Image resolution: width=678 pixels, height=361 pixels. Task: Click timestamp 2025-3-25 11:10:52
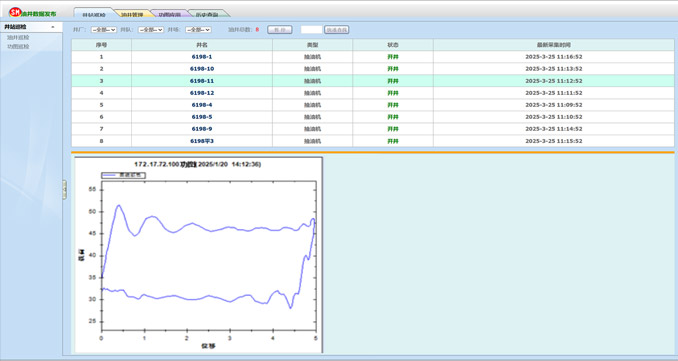pos(554,117)
